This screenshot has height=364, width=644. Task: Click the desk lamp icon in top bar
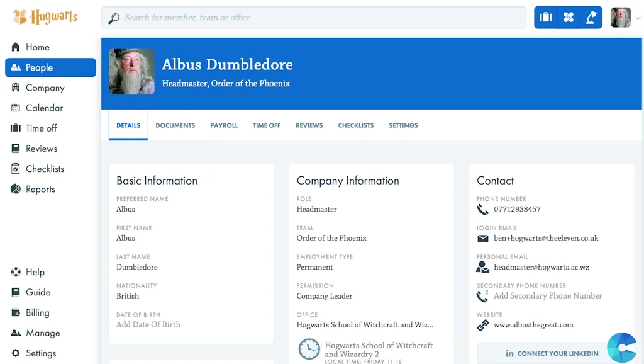[x=591, y=18]
